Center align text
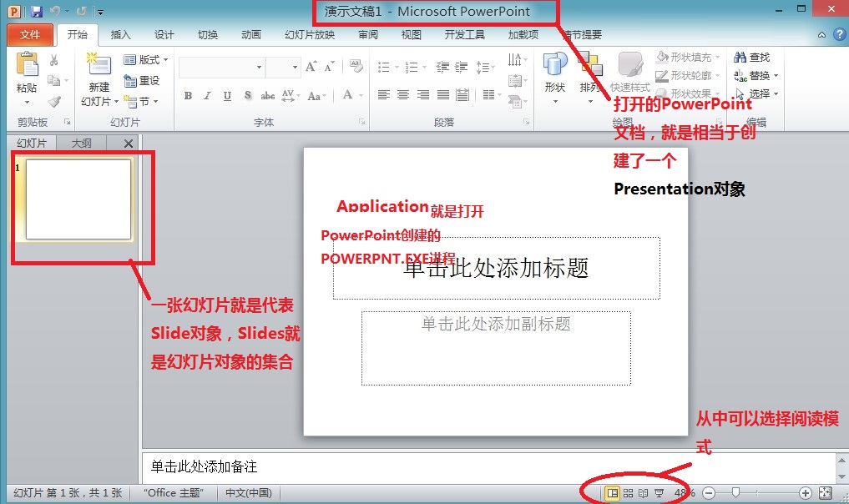849x504 pixels. (403, 95)
